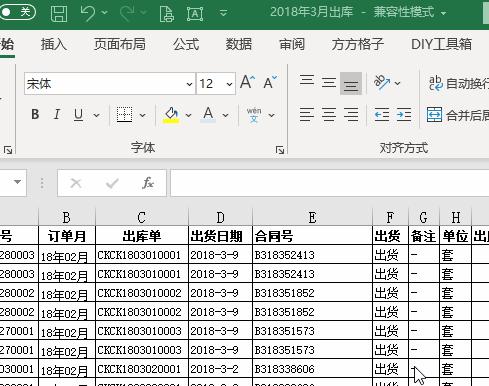Image resolution: width=489 pixels, height=386 pixels.
Task: Toggle bottom align for cell content
Action: point(351,83)
